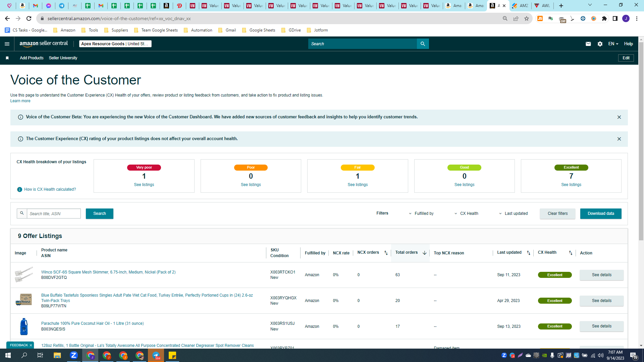Go back with the browser back arrow

click(x=7, y=18)
